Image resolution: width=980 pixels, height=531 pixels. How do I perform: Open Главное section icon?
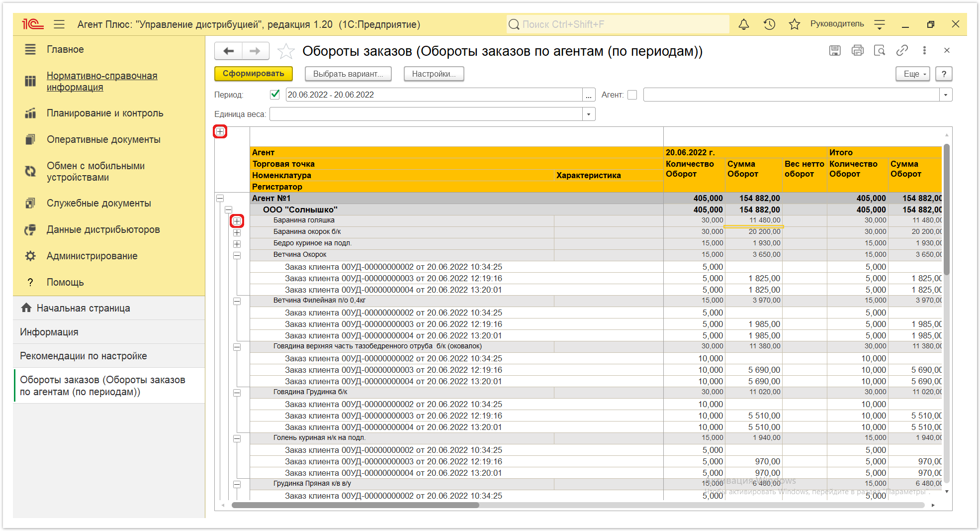tap(30, 49)
